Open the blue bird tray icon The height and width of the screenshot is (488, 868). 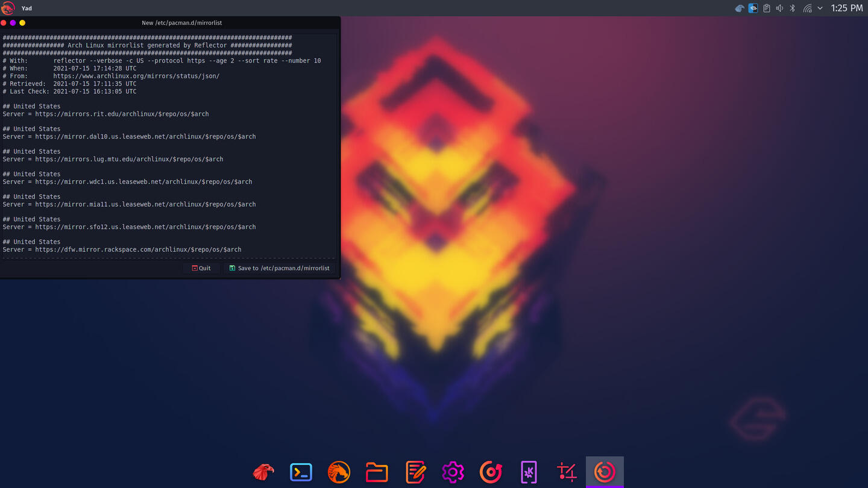click(740, 8)
